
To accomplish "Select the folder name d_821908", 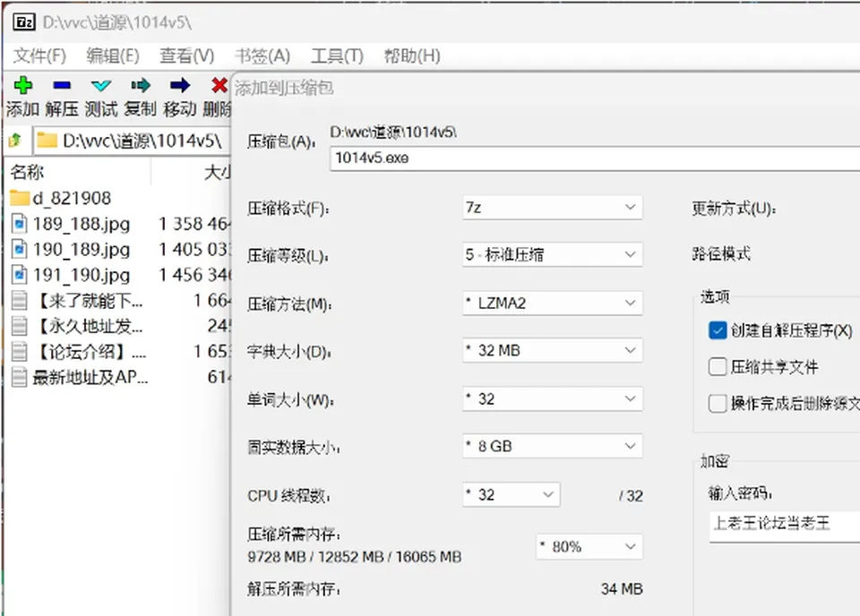I will [72, 198].
